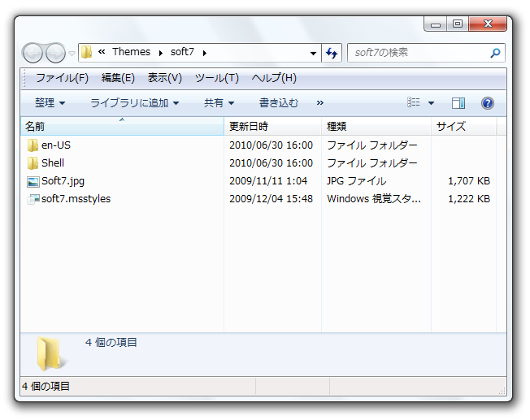
Task: Toggle the preview pane icon
Action: pyautogui.click(x=458, y=103)
